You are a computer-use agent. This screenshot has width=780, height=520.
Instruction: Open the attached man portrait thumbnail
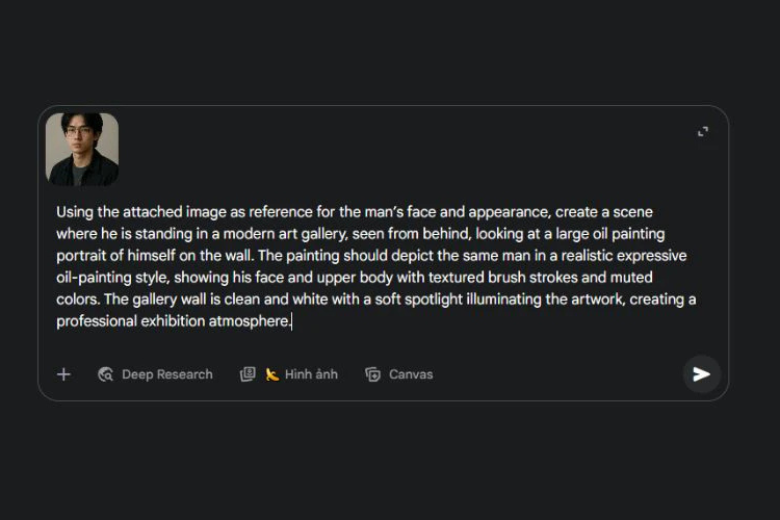[x=82, y=149]
